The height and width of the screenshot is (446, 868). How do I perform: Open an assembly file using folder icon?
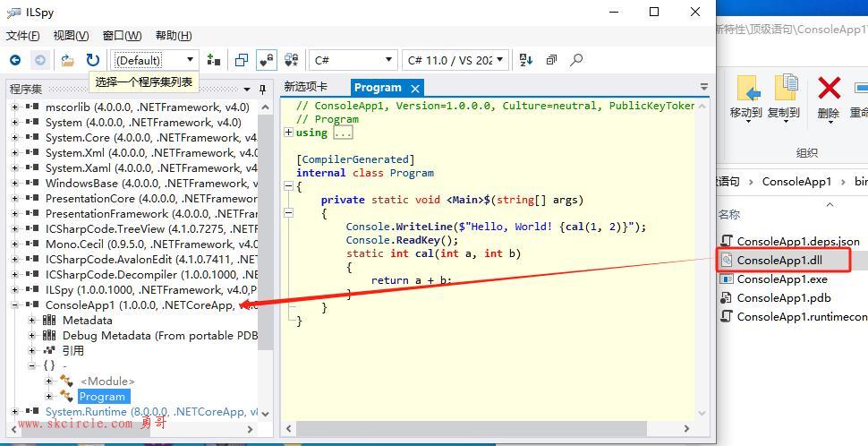pos(67,60)
